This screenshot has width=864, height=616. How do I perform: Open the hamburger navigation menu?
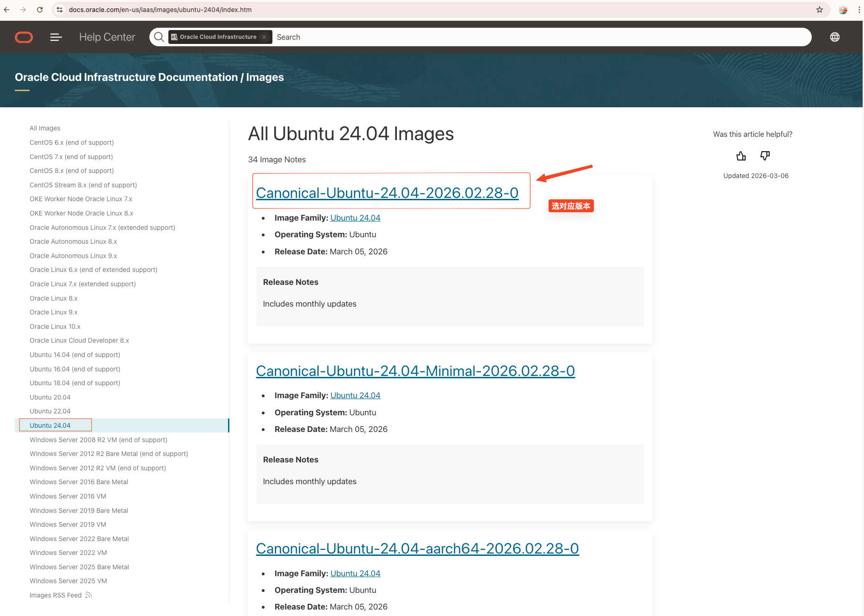click(56, 37)
